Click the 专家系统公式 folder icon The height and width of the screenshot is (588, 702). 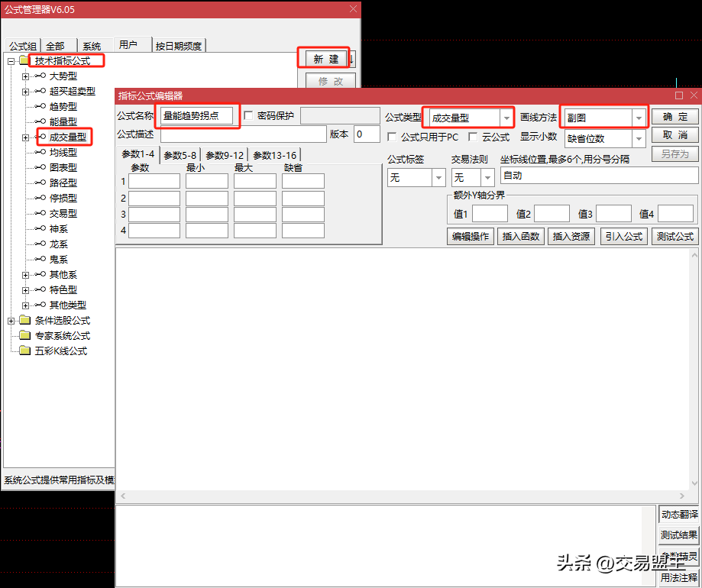click(x=25, y=335)
